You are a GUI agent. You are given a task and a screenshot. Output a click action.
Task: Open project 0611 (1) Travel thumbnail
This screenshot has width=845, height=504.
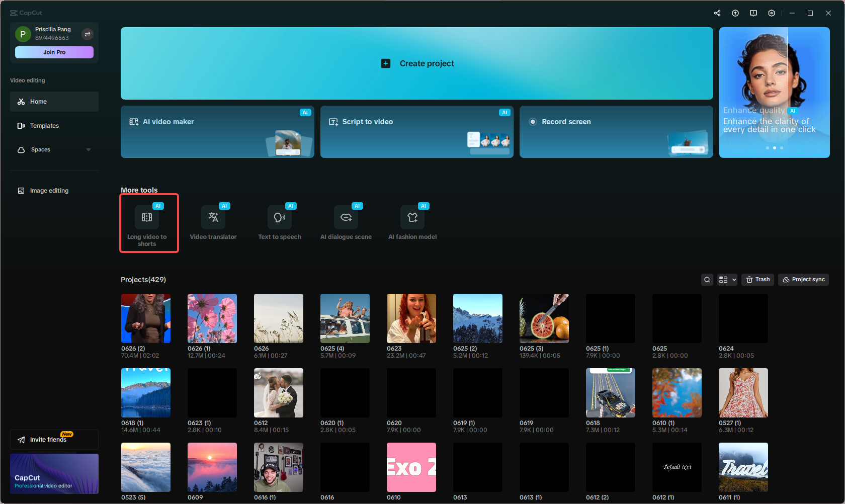tap(743, 467)
